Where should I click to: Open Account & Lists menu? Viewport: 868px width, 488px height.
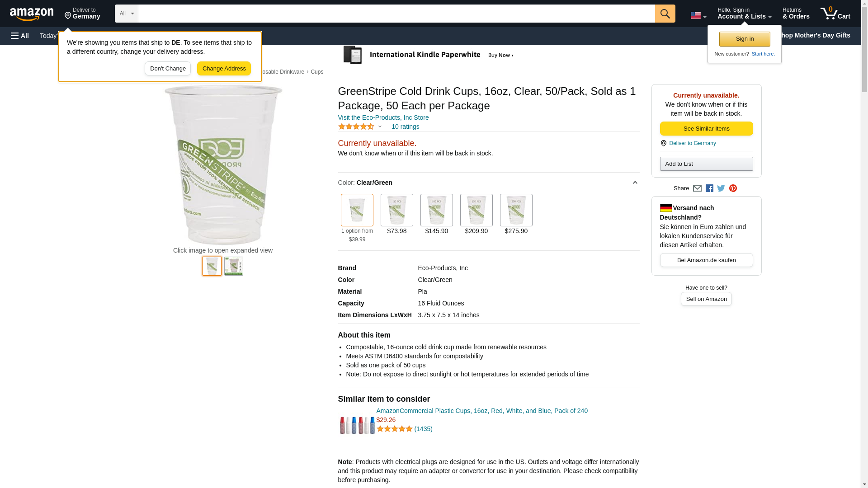tap(744, 14)
